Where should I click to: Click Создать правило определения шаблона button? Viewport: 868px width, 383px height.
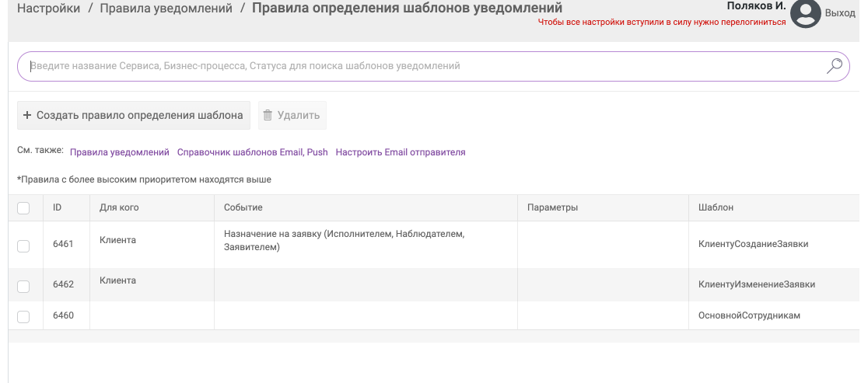click(x=134, y=115)
